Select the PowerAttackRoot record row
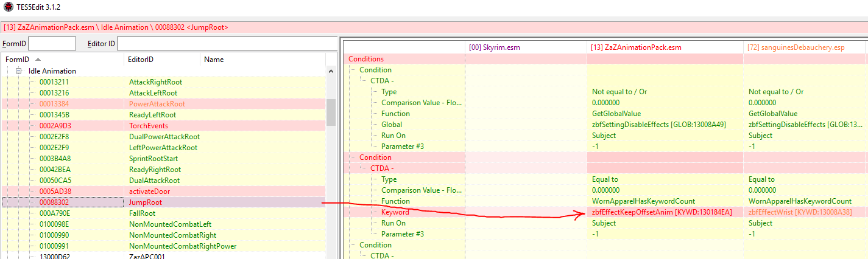 coord(157,104)
